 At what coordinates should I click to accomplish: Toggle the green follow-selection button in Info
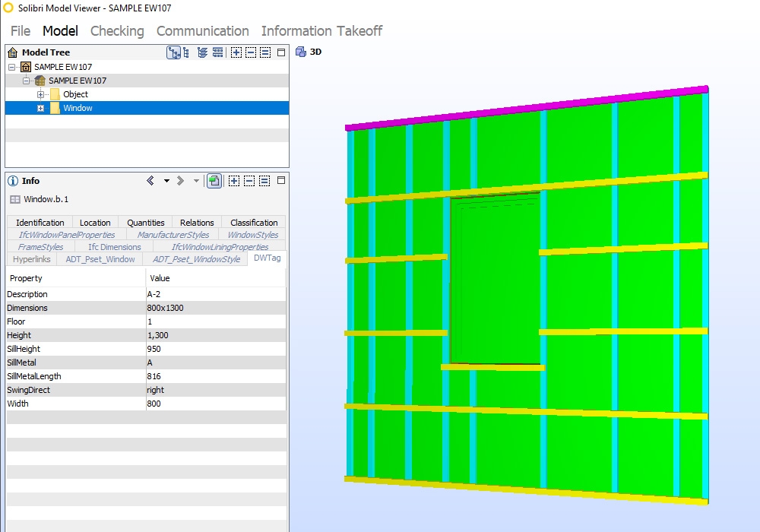tap(214, 181)
